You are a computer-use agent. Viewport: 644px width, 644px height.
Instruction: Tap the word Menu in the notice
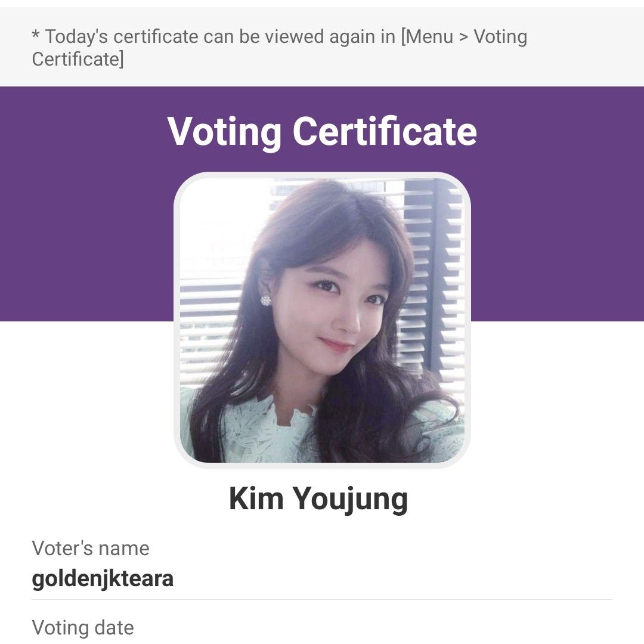429,37
